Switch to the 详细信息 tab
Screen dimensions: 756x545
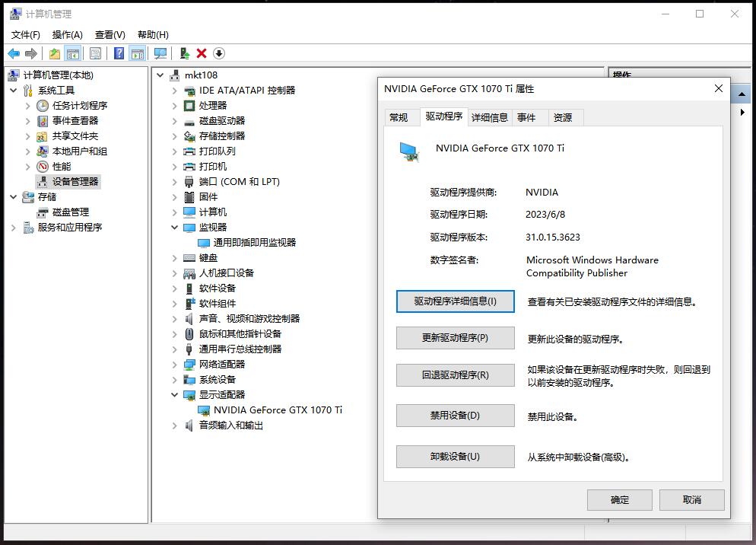489,118
